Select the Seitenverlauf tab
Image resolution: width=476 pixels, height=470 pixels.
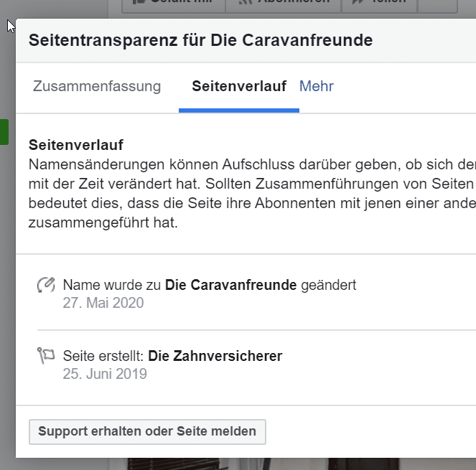(x=239, y=86)
